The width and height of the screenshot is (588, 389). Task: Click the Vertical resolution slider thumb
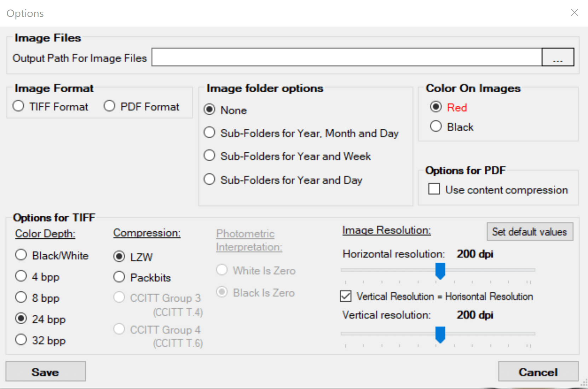click(x=440, y=335)
